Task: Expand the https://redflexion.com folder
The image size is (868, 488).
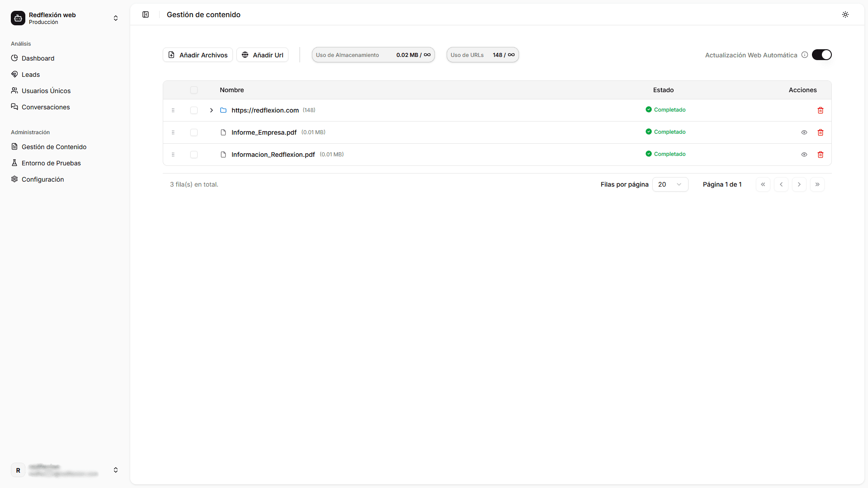Action: [x=211, y=110]
